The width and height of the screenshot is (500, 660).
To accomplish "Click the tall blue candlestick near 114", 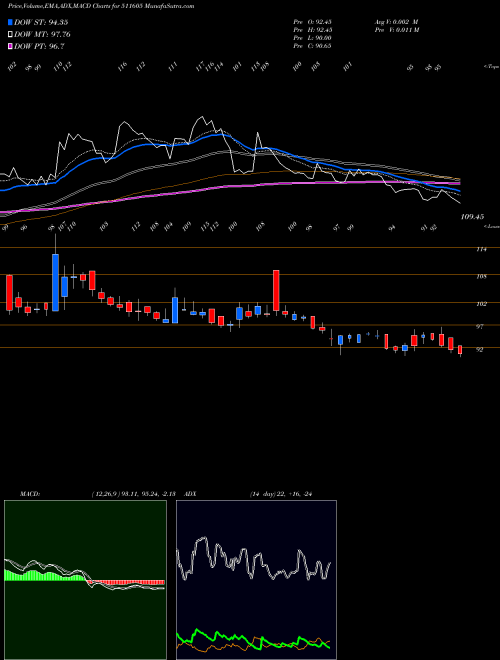I will click(55, 282).
